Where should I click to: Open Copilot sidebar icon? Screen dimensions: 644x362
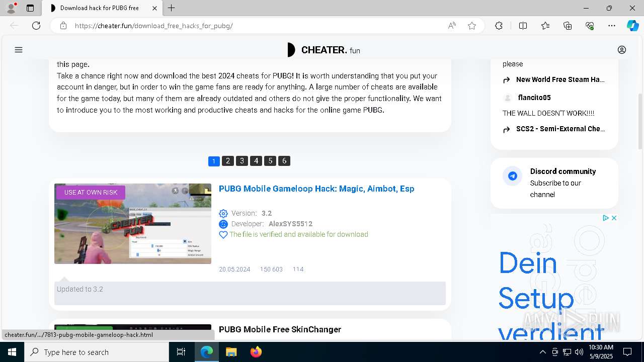[x=632, y=26]
